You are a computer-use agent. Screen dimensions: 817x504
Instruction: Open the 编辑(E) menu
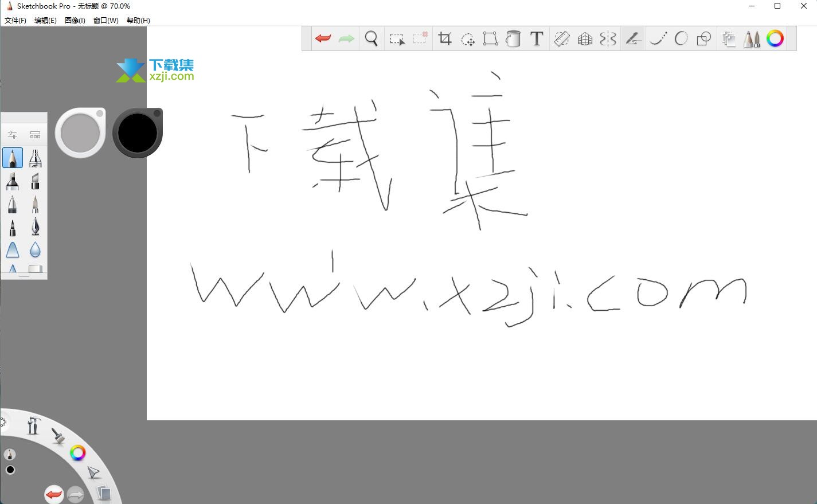coord(45,20)
